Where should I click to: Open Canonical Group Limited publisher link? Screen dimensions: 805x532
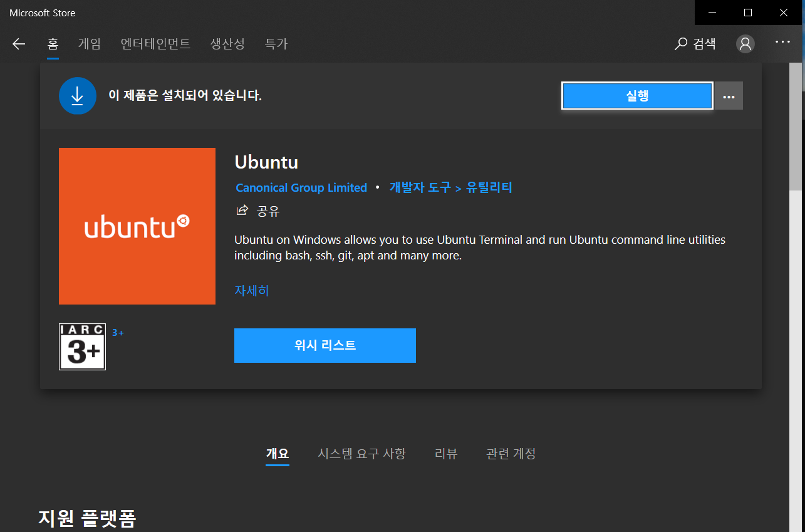(x=301, y=188)
